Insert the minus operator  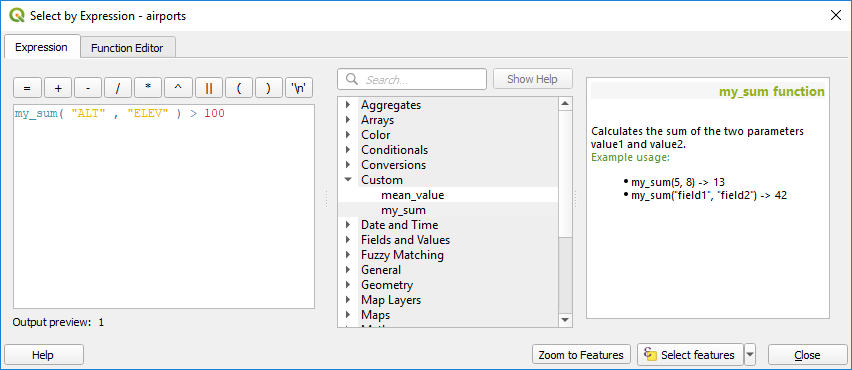coord(88,88)
